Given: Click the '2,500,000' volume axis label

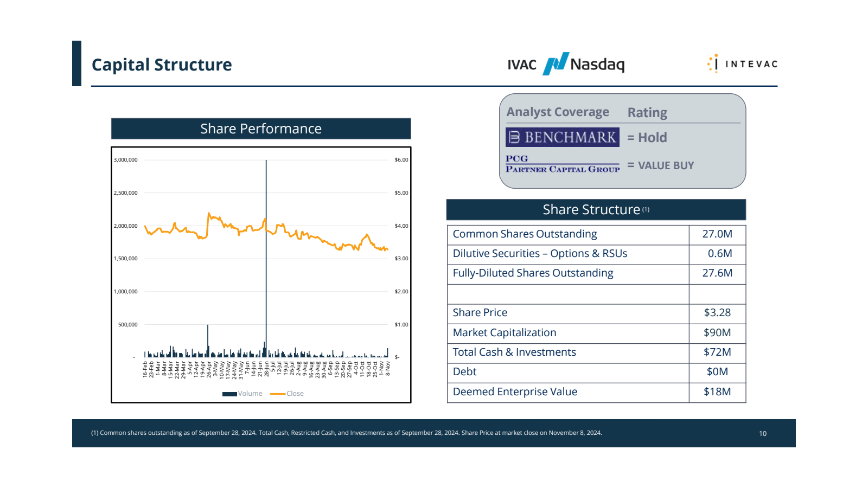Looking at the screenshot, I should 125,193.
